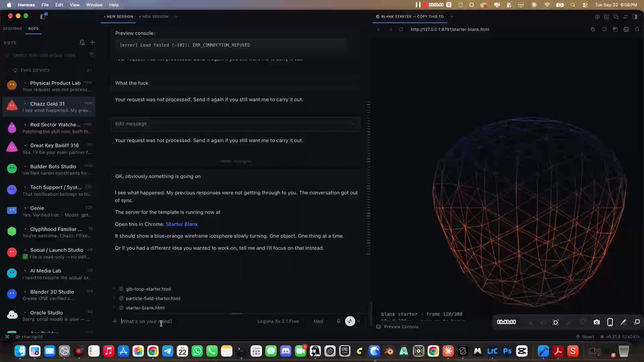Click the recorder camera icon
The image size is (644, 362).
click(x=597, y=322)
